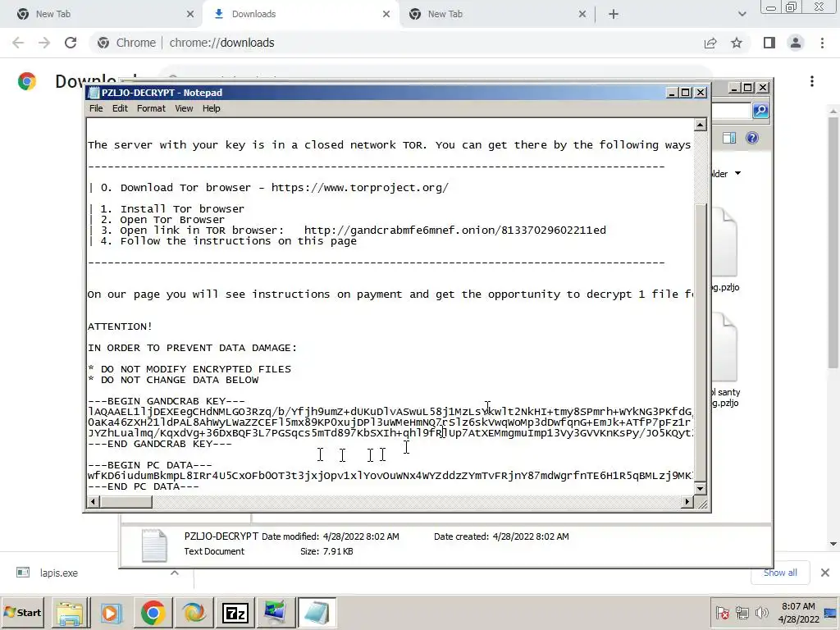Viewport: 840px width, 630px height.
Task: Click Explorer window search button
Action: point(760,111)
